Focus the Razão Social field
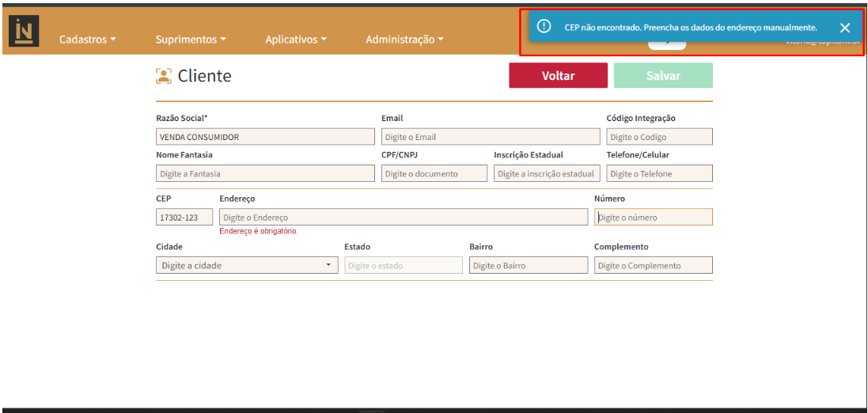868x413 pixels. coord(265,137)
